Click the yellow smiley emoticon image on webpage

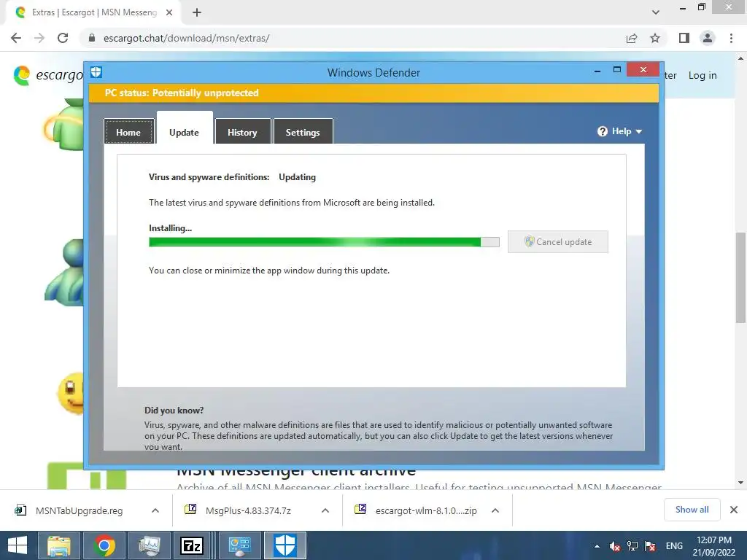tap(71, 393)
